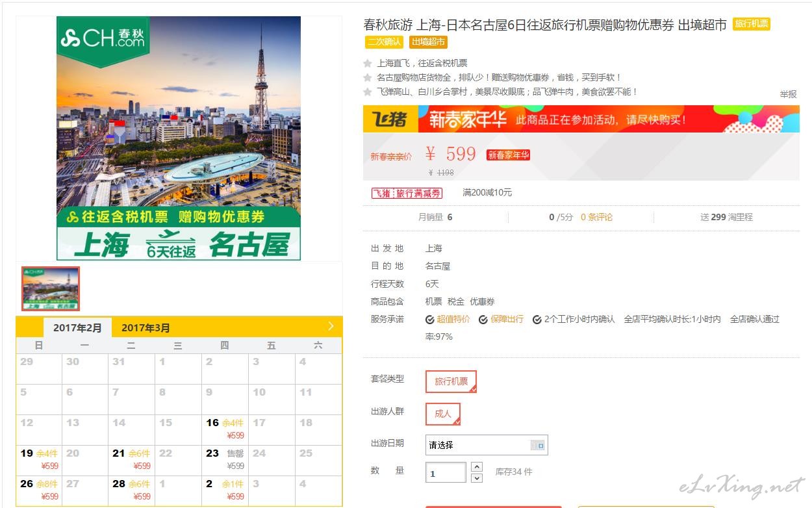Click the sold-out February 23 date
Viewport: 812px width, 508px height.
(x=225, y=459)
